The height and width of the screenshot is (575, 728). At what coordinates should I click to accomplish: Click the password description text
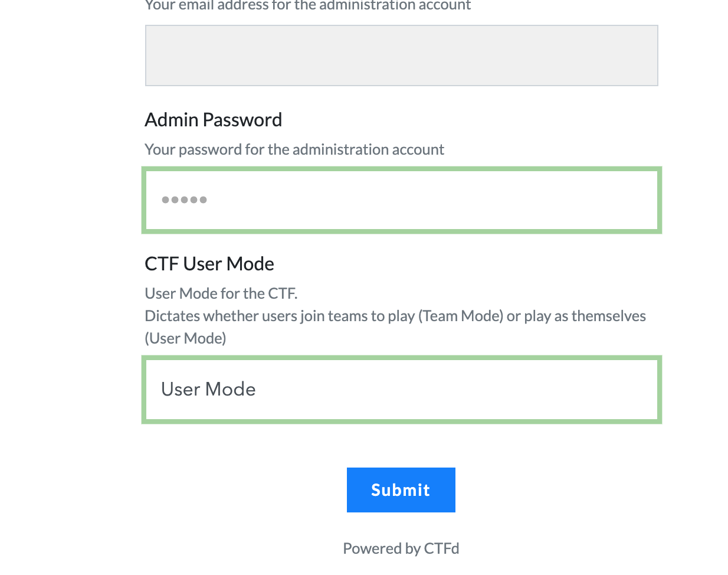tap(294, 149)
